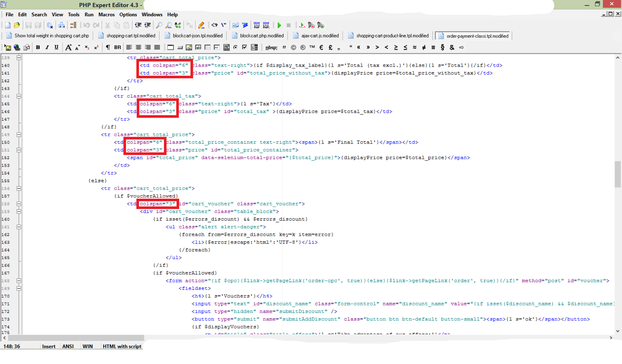Click the insert checkbox form icon

pyautogui.click(x=245, y=48)
